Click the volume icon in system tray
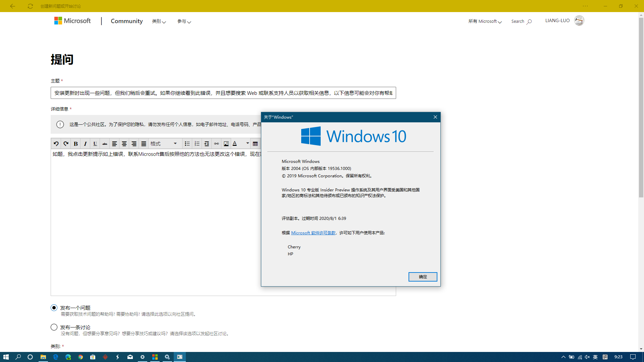This screenshot has height=362, width=644. tap(587, 357)
